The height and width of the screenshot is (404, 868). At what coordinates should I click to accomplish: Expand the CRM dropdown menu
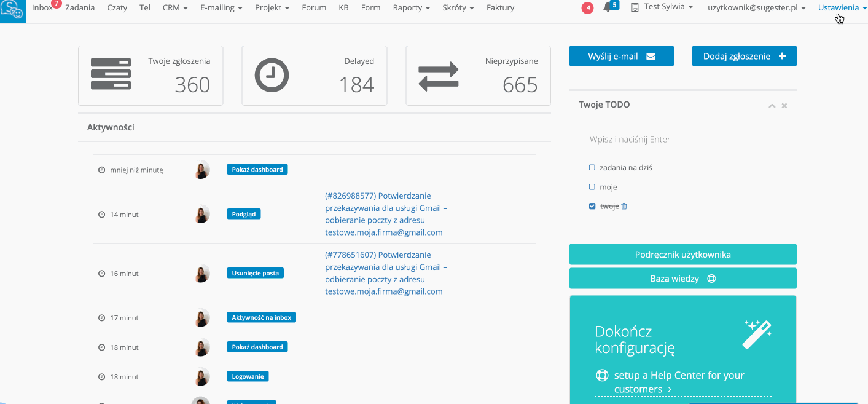pos(175,8)
